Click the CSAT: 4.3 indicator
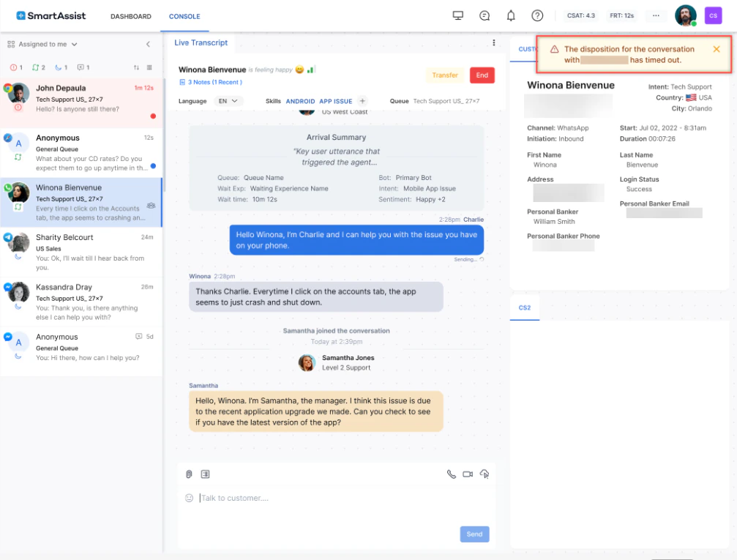The width and height of the screenshot is (737, 560). pyautogui.click(x=580, y=15)
